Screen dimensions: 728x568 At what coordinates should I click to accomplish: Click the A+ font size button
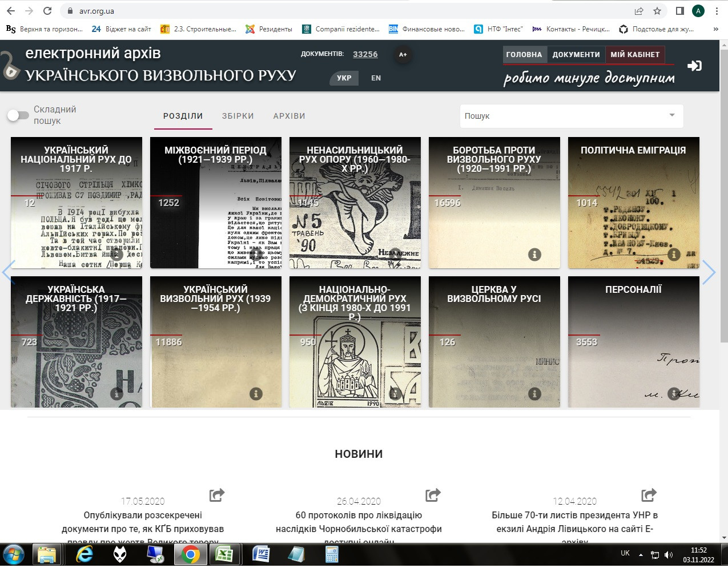[403, 55]
